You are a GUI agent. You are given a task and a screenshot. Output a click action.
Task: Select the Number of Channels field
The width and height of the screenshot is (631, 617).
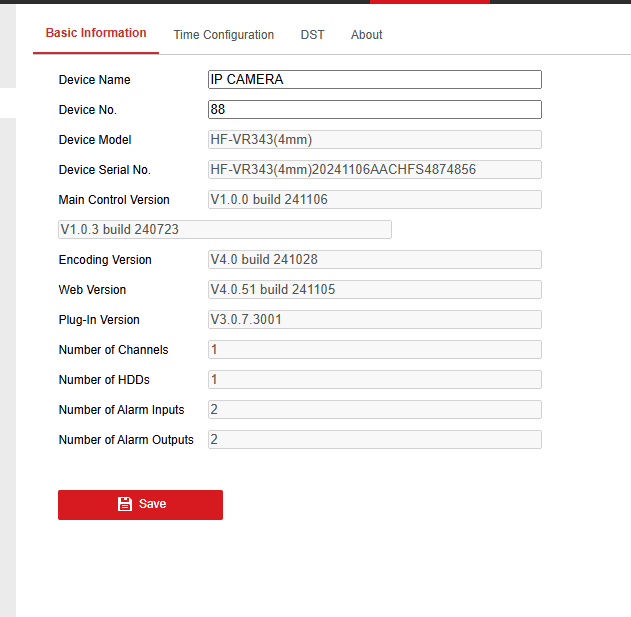[x=374, y=350]
